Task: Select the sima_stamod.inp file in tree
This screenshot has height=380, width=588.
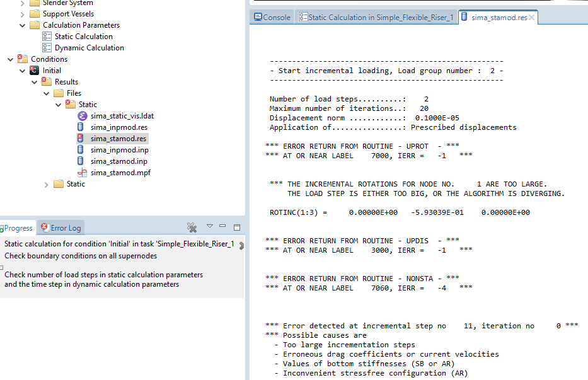Action: click(119, 161)
